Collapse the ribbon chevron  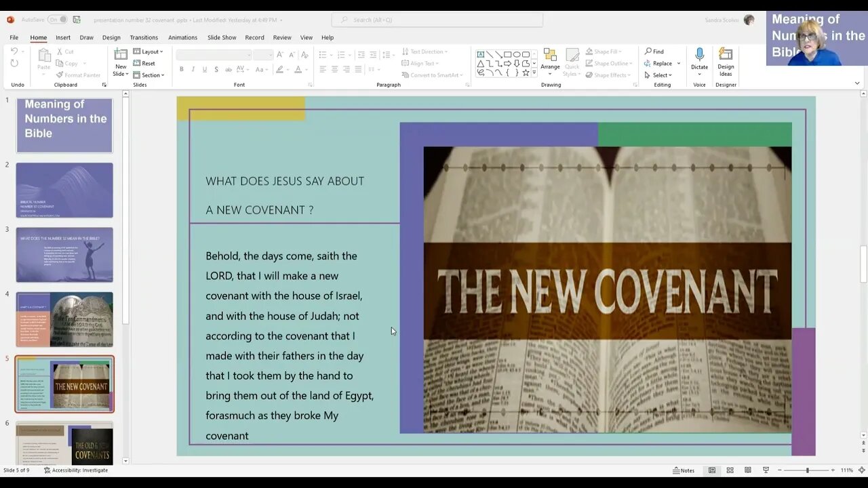tap(857, 83)
